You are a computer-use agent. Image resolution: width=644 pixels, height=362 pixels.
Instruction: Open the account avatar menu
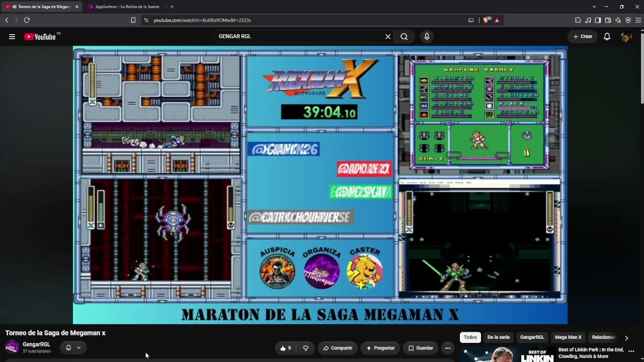[626, 37]
